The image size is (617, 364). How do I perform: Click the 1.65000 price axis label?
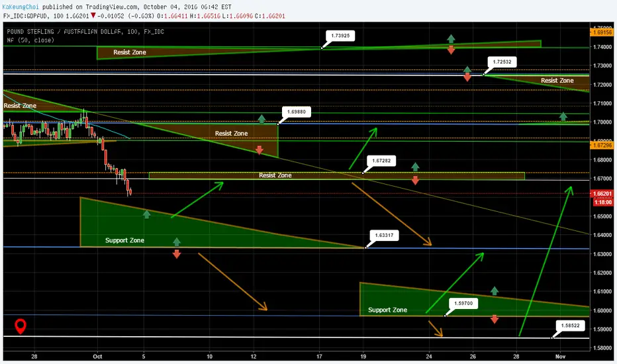pos(602,216)
